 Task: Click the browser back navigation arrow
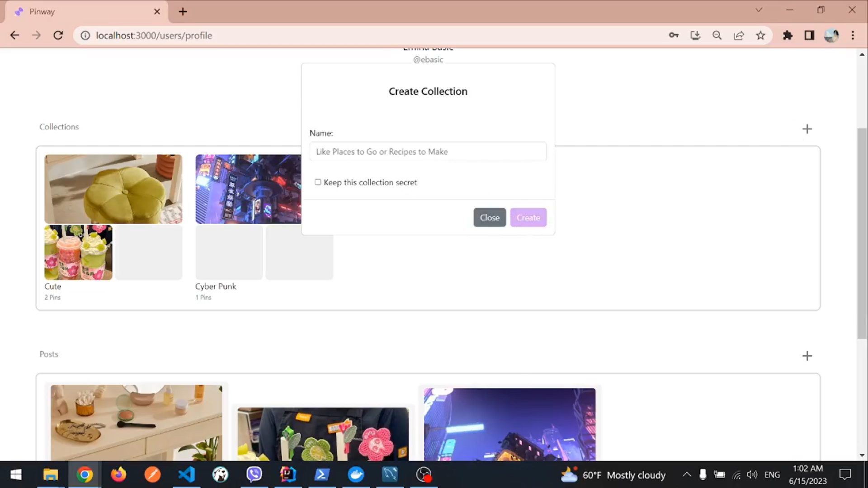[15, 35]
